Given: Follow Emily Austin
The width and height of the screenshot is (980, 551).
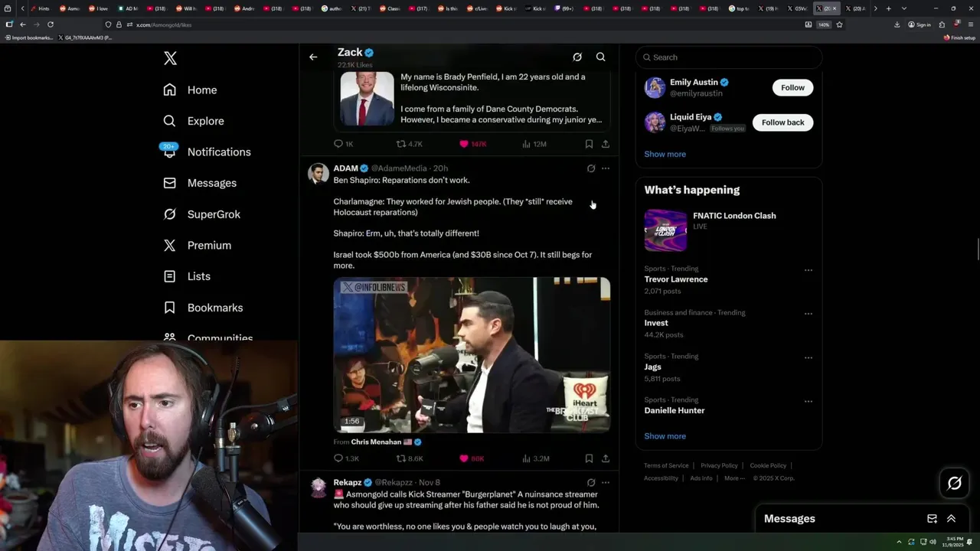Looking at the screenshot, I should coord(792,87).
